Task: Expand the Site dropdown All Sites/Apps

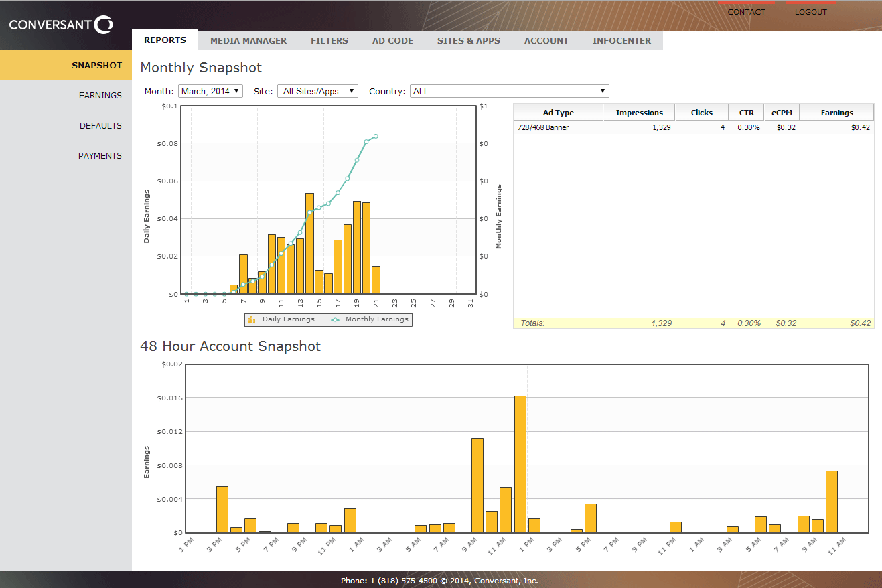Action: 317,91
